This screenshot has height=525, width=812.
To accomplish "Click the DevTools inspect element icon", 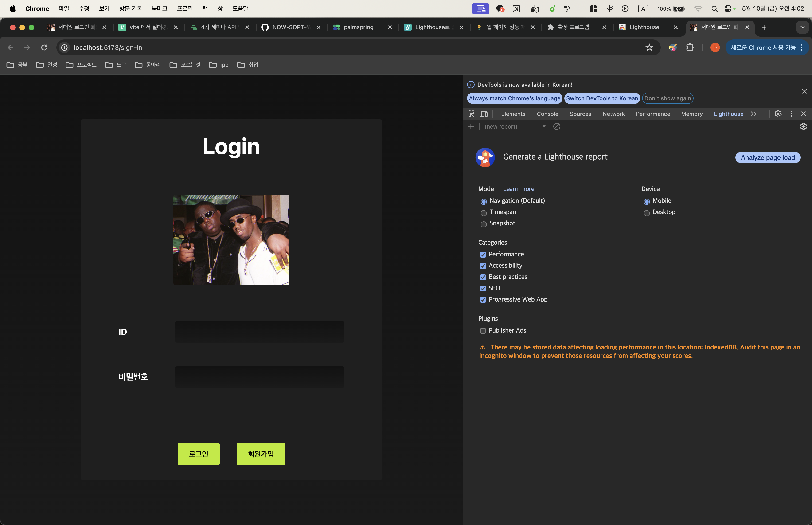I will pos(471,114).
